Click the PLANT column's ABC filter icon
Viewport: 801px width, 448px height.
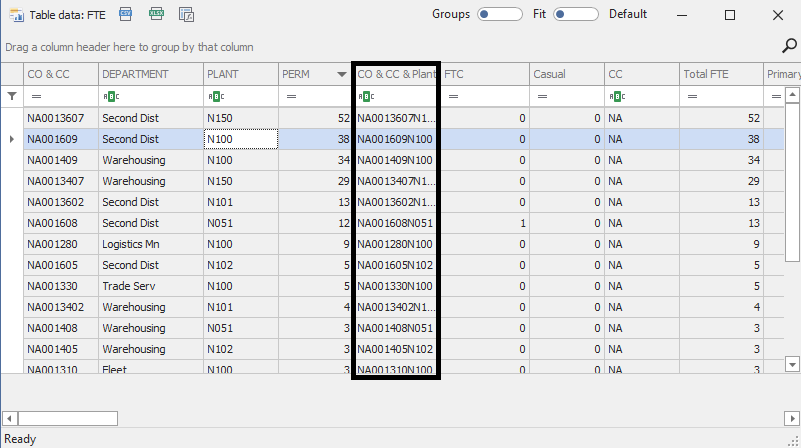[214, 96]
